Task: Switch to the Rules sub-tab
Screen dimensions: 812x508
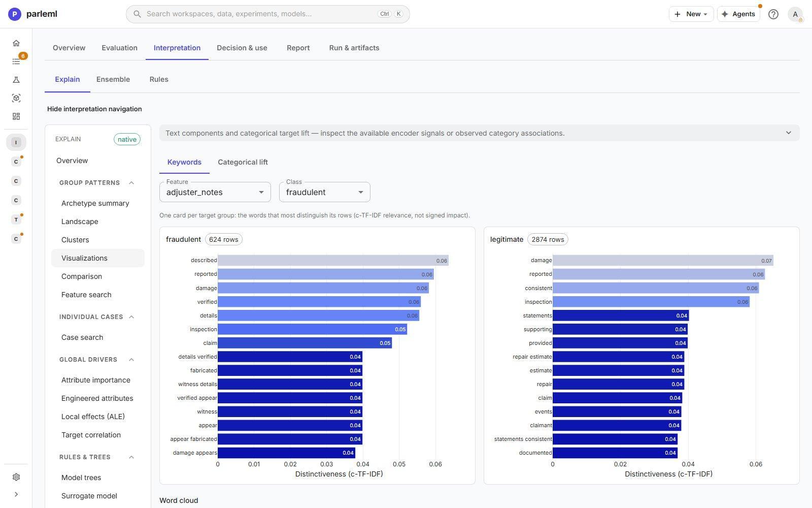Action: pyautogui.click(x=159, y=79)
